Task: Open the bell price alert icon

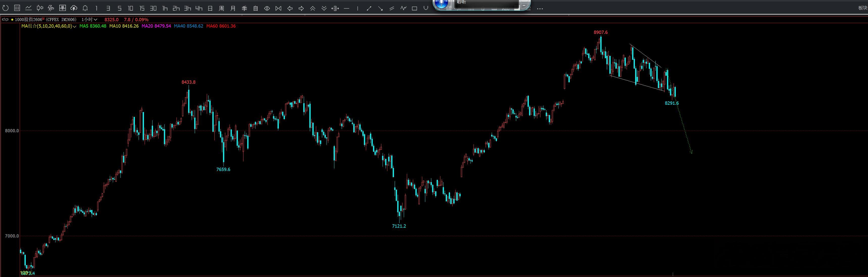Action: [85, 8]
